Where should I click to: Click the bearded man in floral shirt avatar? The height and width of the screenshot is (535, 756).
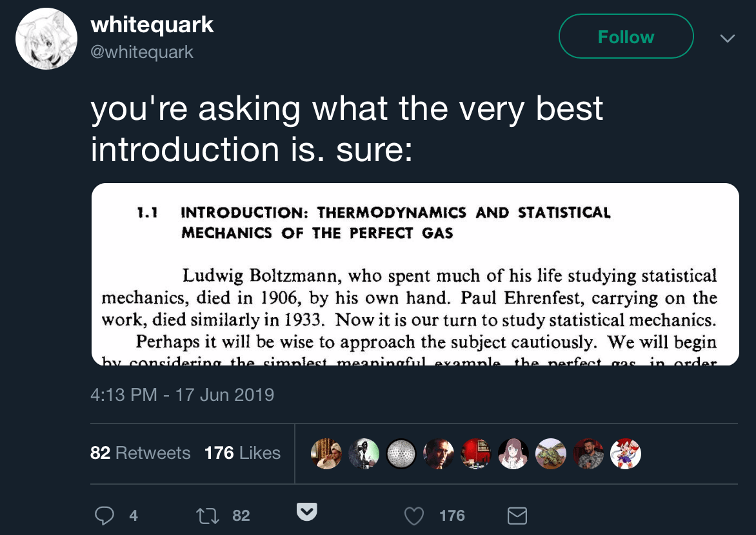588,454
